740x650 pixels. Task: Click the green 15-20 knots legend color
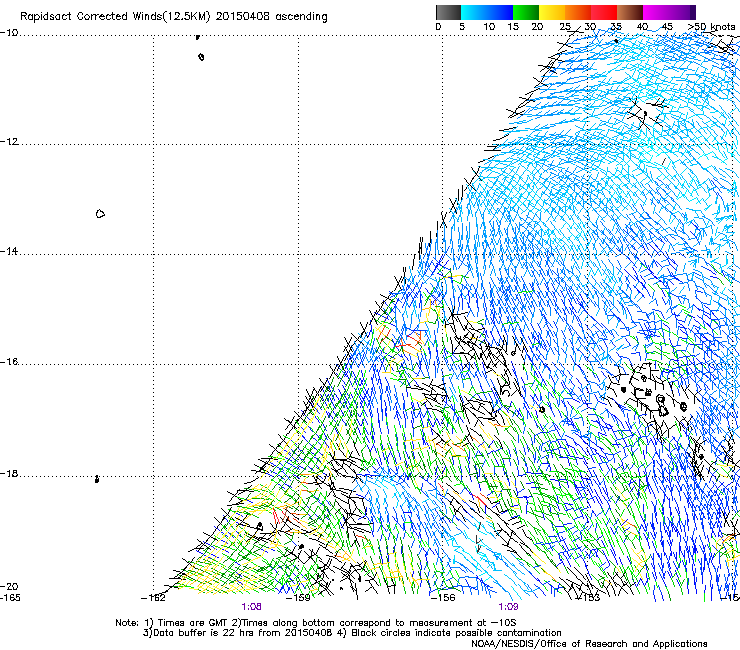coord(526,12)
